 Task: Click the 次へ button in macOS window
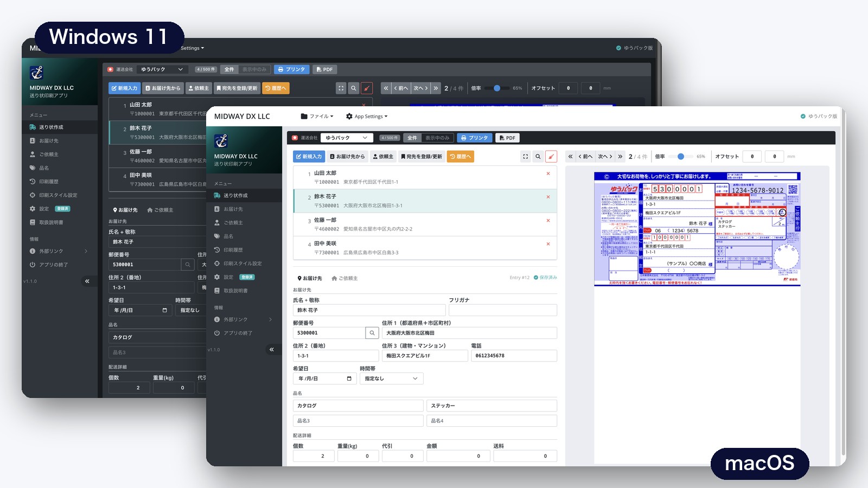coord(605,156)
